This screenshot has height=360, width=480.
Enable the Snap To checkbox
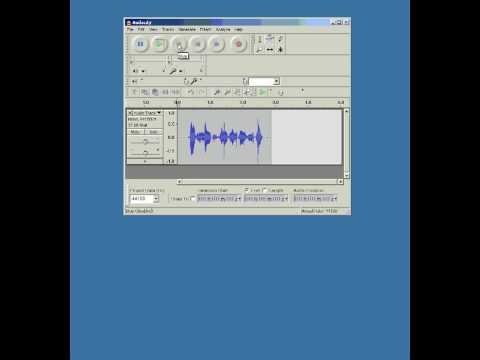tap(193, 199)
